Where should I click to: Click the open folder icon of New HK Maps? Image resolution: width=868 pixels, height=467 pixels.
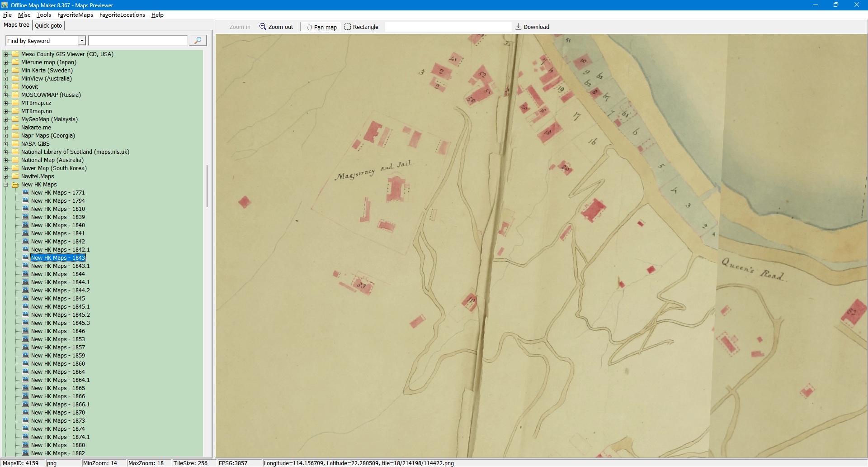[15, 185]
